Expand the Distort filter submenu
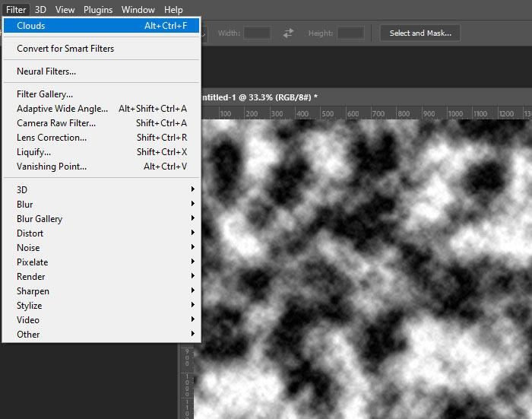This screenshot has height=419, width=532. [x=30, y=233]
